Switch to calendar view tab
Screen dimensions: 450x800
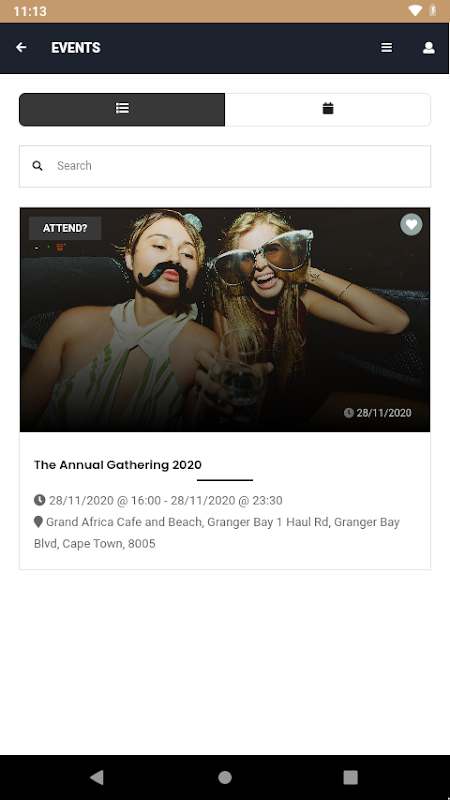(x=328, y=109)
